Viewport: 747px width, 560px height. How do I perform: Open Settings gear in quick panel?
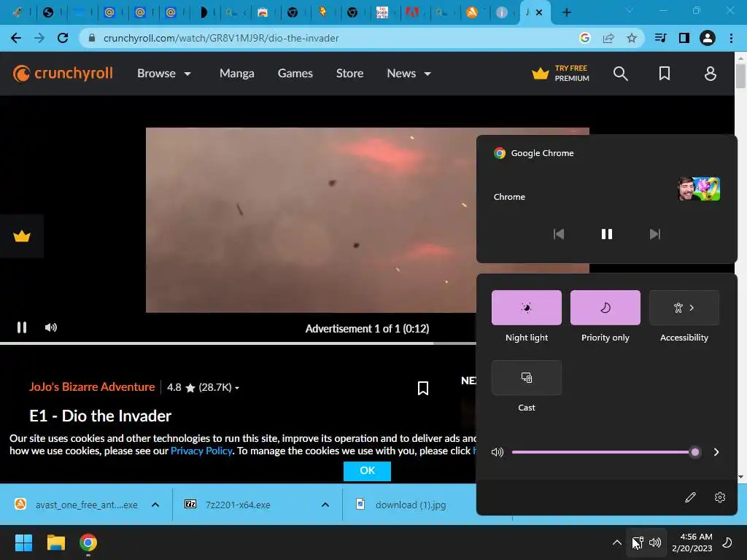[x=720, y=497]
